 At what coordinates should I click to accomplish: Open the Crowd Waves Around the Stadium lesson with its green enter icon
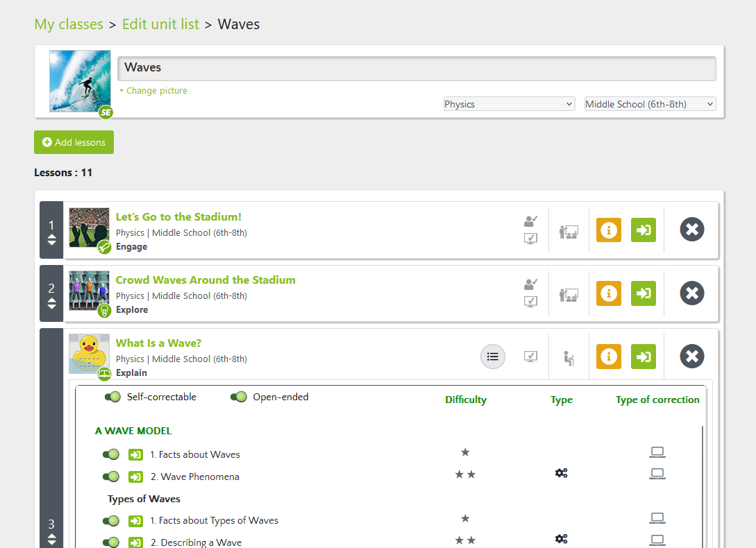(643, 293)
